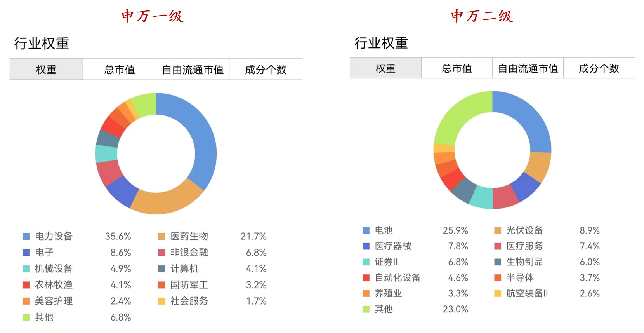Click the 电力设备 blue legend swatch
This screenshot has width=644, height=333.
[x=26, y=236]
